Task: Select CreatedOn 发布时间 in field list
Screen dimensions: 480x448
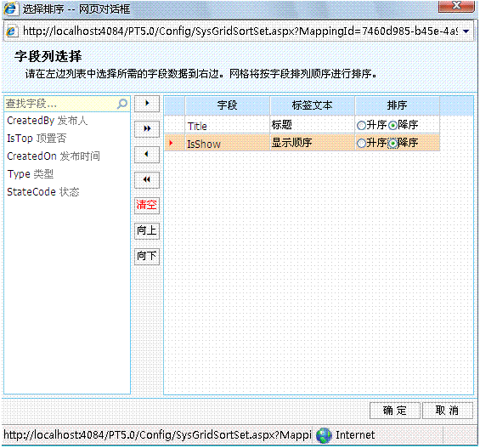Action: click(x=54, y=156)
